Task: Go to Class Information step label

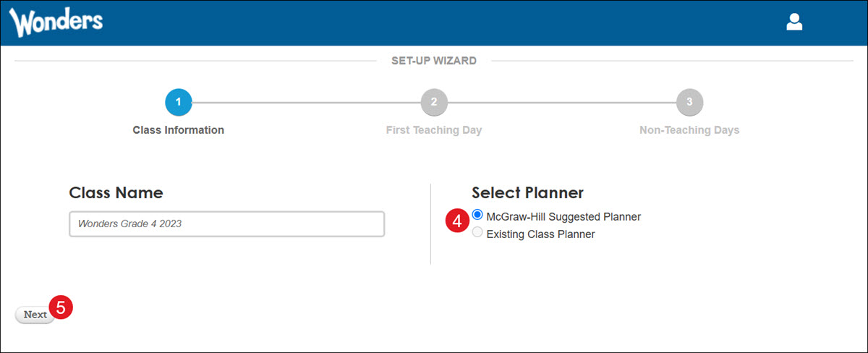Action: (179, 130)
